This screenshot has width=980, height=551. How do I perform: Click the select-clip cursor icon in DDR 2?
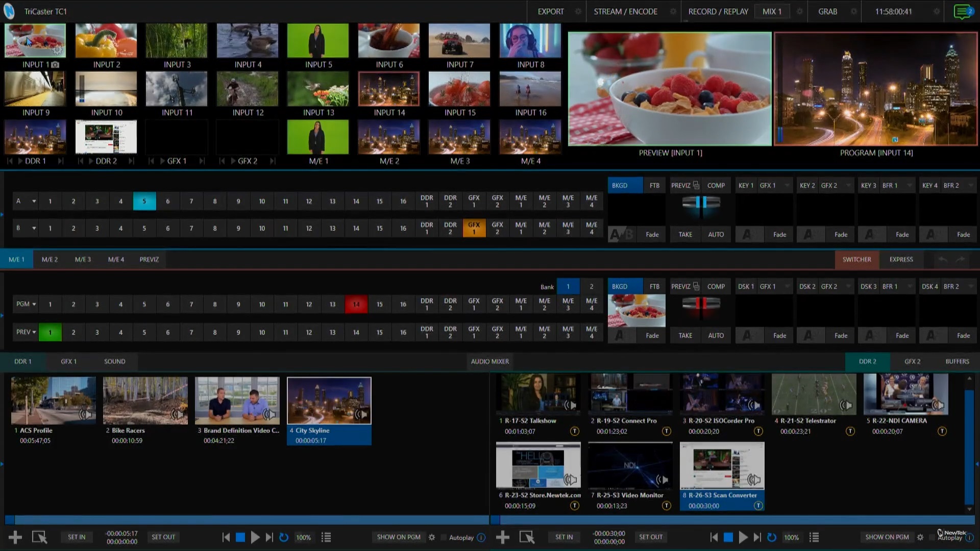point(527,537)
